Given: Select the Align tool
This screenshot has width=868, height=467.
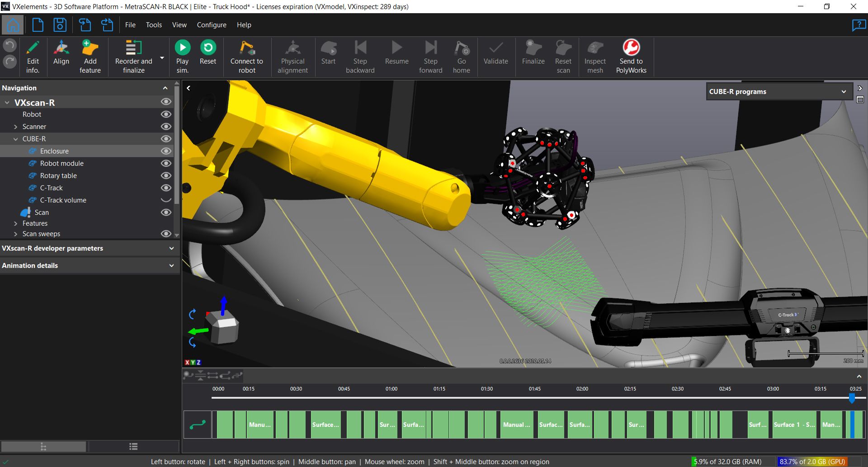Looking at the screenshot, I should tap(61, 53).
